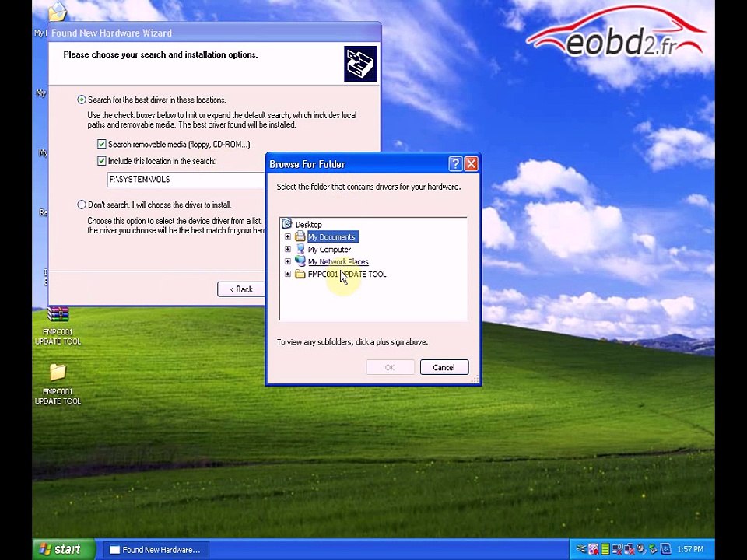Select FMPC001 UPDATE TOOL in folder tree
Viewport: 747px width, 560px height.
347,274
